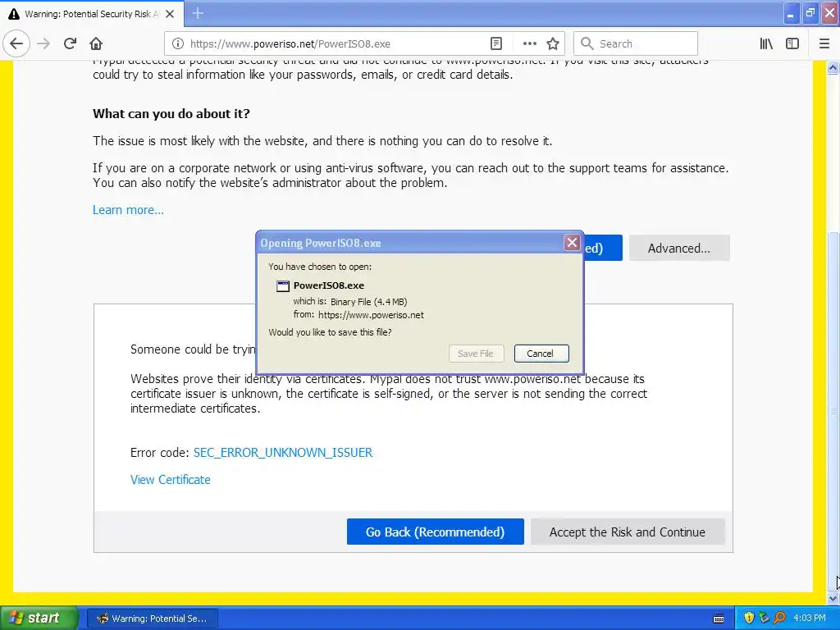Select the Warning: Potential Security Risk tab

[92, 14]
